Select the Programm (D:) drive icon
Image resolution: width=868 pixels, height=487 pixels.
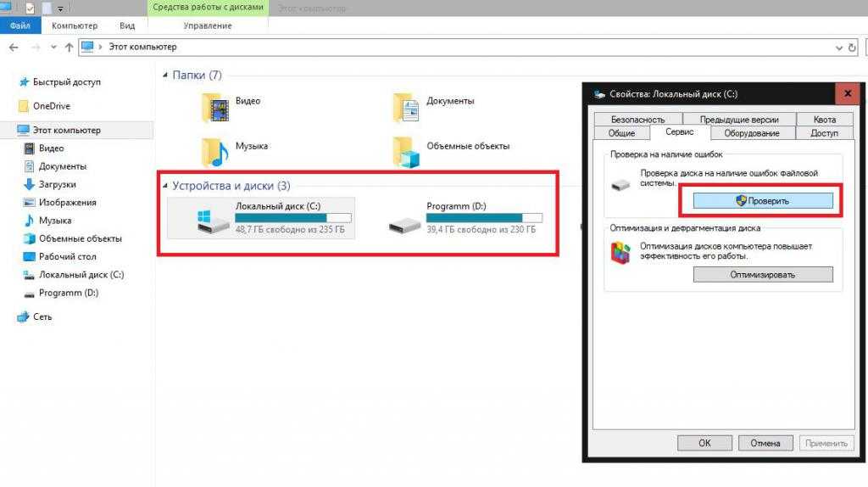tap(404, 224)
